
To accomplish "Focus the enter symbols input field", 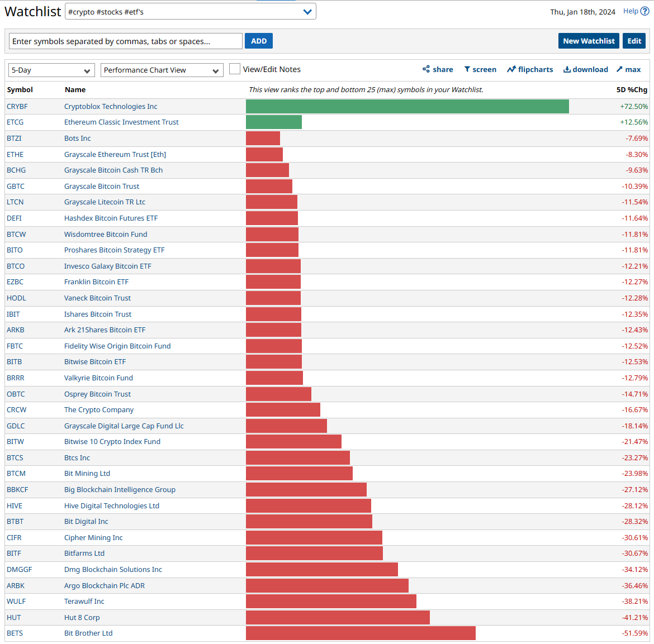I will (x=126, y=41).
